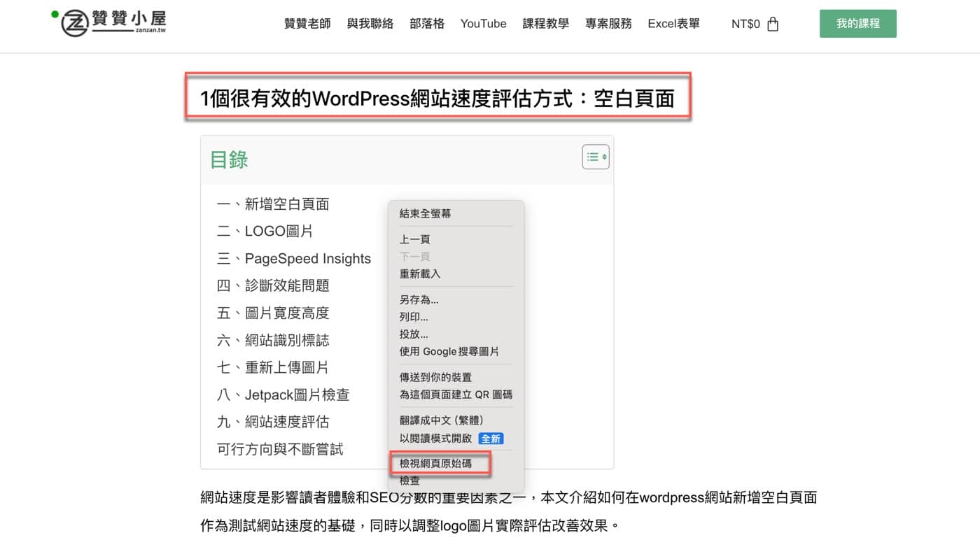Image resolution: width=980 pixels, height=540 pixels.
Task: Jump to 八、Jetpack圖片檢查 section
Action: (x=283, y=395)
